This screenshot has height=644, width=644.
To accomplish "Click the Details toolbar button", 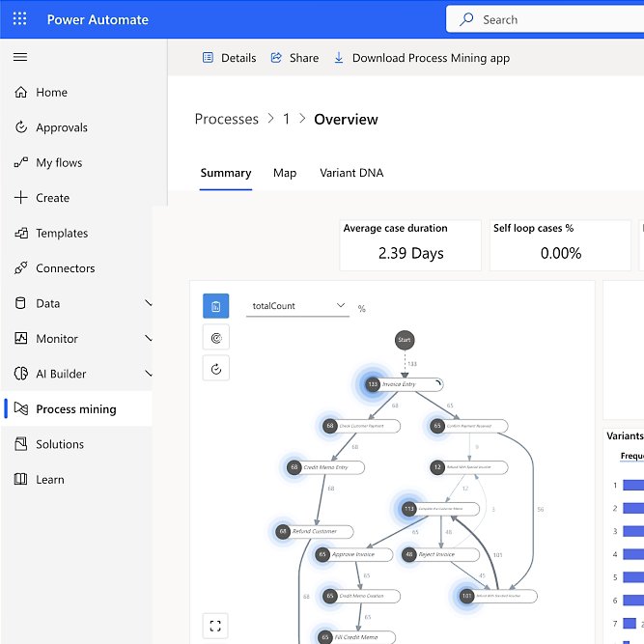I will 229,58.
